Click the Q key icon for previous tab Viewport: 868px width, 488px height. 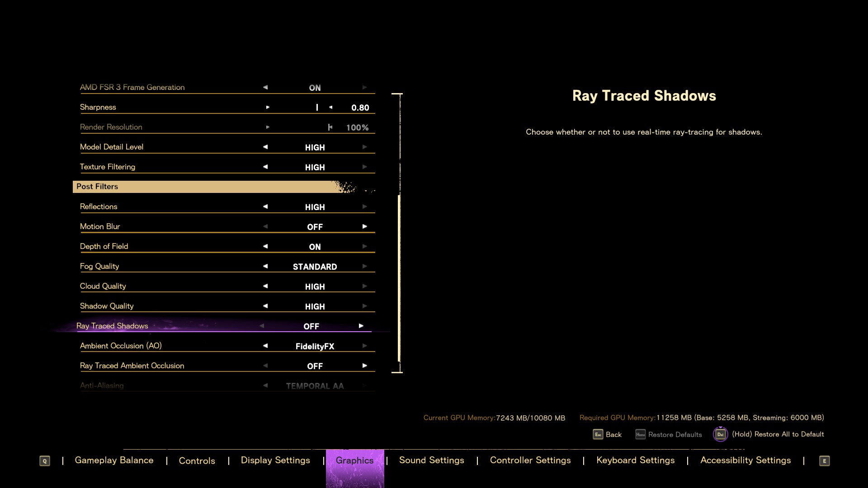coord(44,461)
